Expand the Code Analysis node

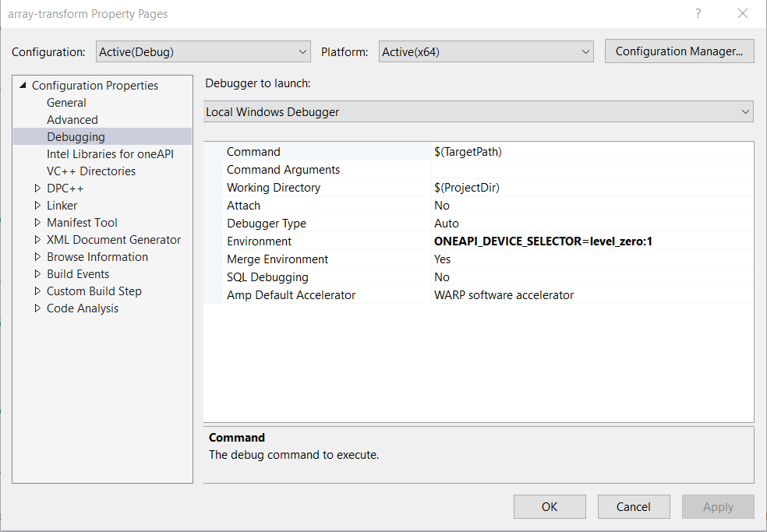(x=38, y=308)
